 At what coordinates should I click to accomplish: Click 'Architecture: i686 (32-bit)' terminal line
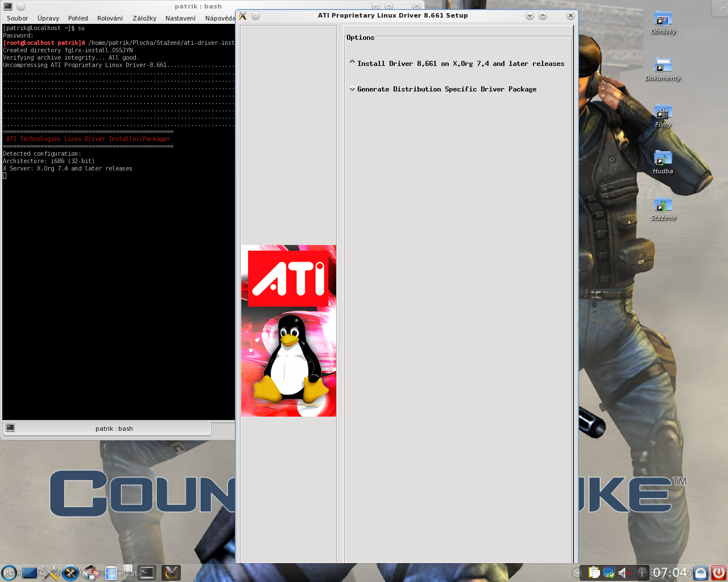pos(49,161)
